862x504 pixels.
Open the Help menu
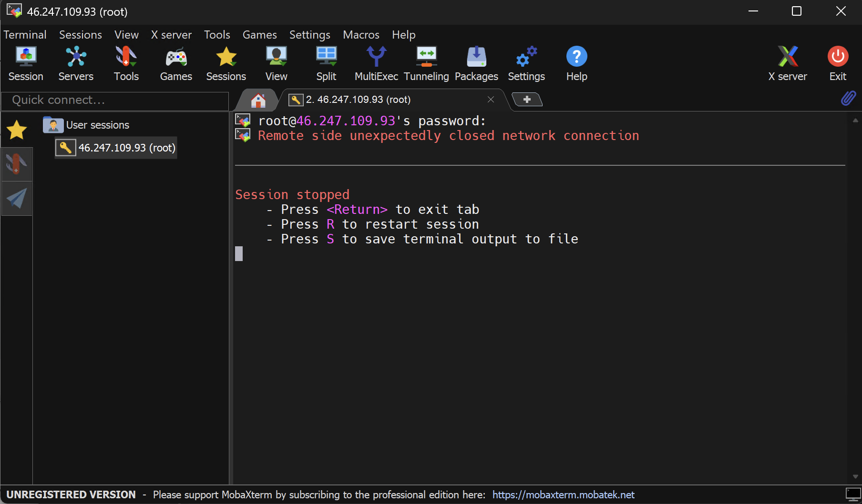403,35
